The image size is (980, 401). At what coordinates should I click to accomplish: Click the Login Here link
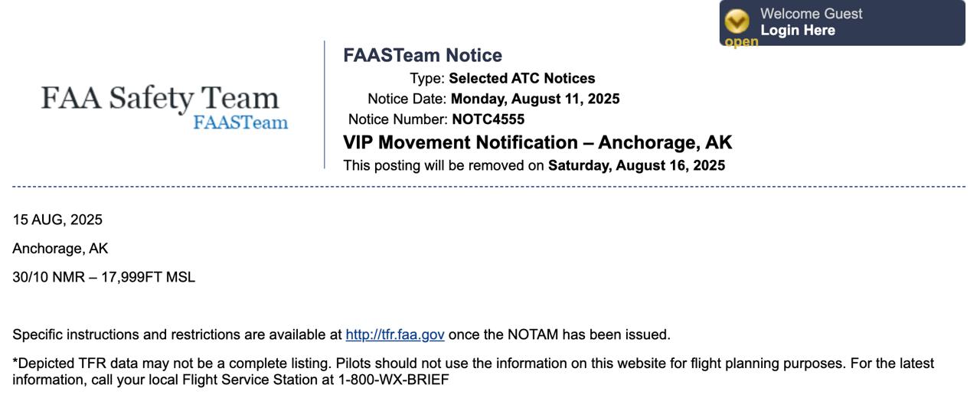(797, 31)
